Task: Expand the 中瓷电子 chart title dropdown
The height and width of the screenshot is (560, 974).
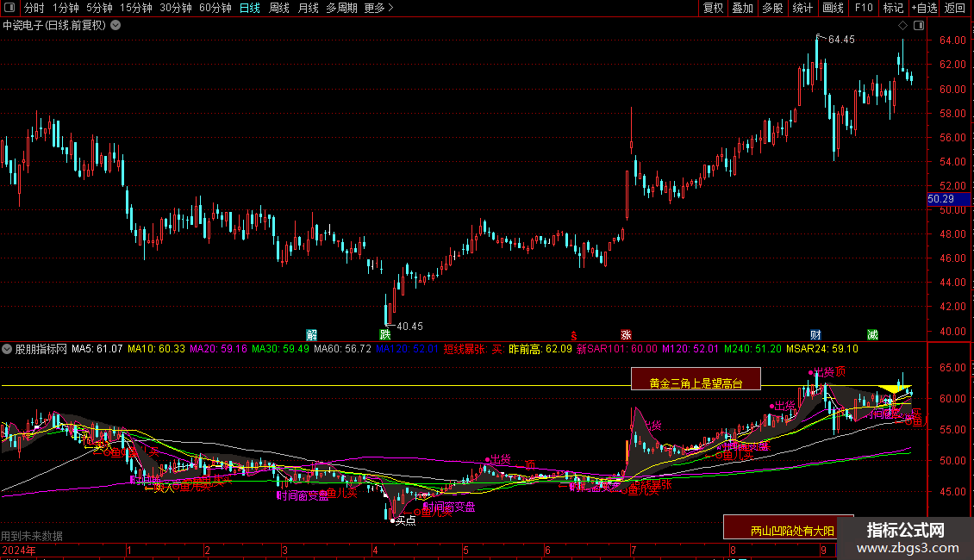Action: coord(116,26)
